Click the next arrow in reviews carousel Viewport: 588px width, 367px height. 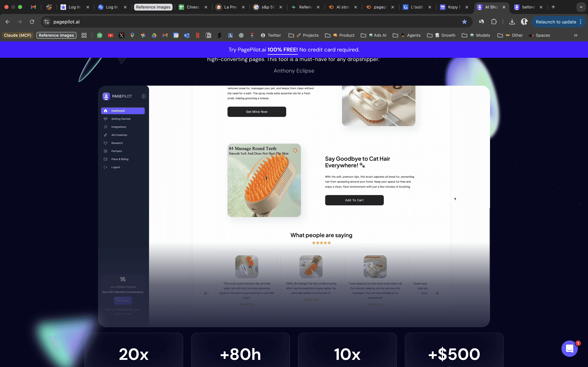(x=437, y=293)
